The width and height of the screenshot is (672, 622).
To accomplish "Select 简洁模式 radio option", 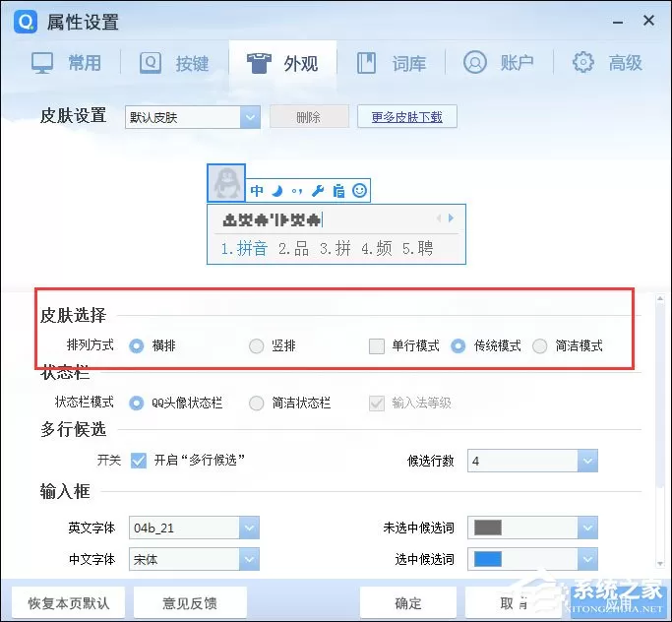I will point(539,345).
